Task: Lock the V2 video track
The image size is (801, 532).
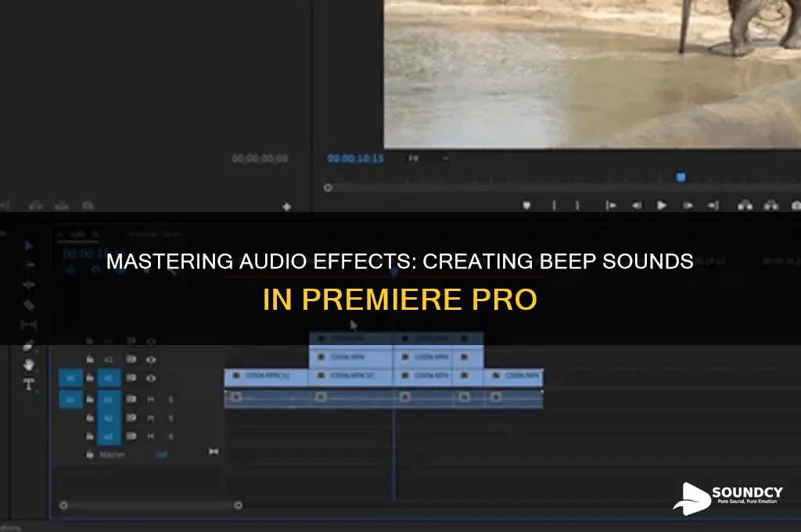Action: (x=90, y=359)
